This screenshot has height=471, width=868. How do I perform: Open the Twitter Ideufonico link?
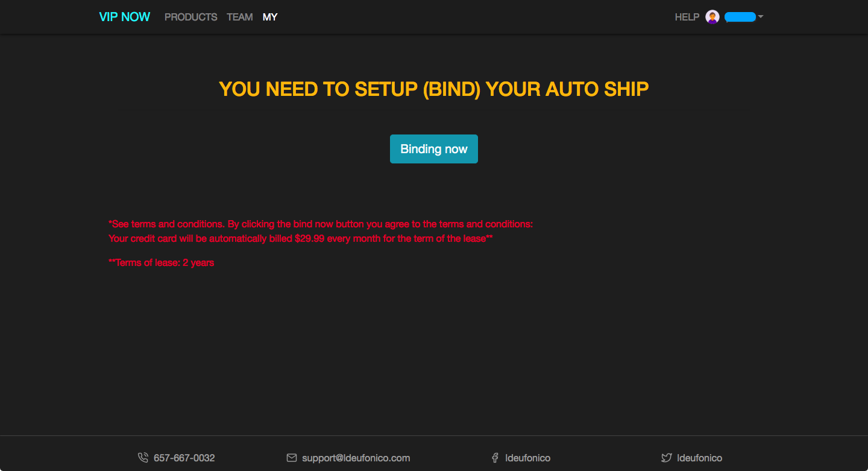point(700,458)
